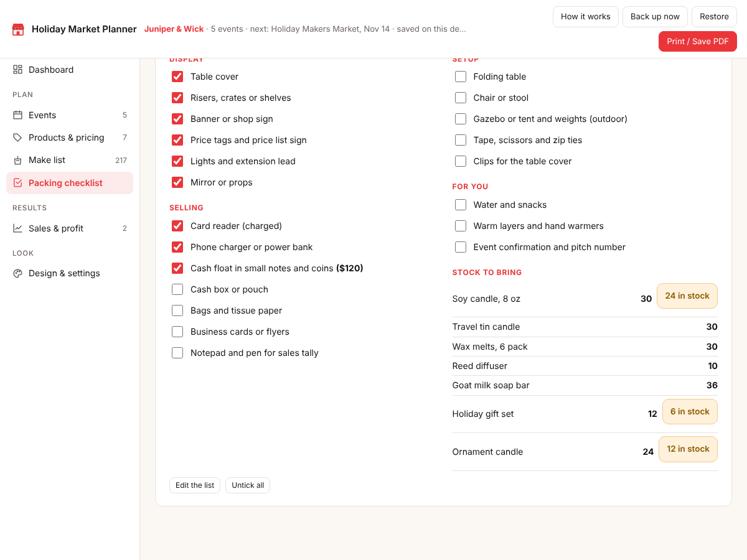This screenshot has height=560, width=747.
Task: Click the Holiday gift set row
Action: [x=585, y=414]
